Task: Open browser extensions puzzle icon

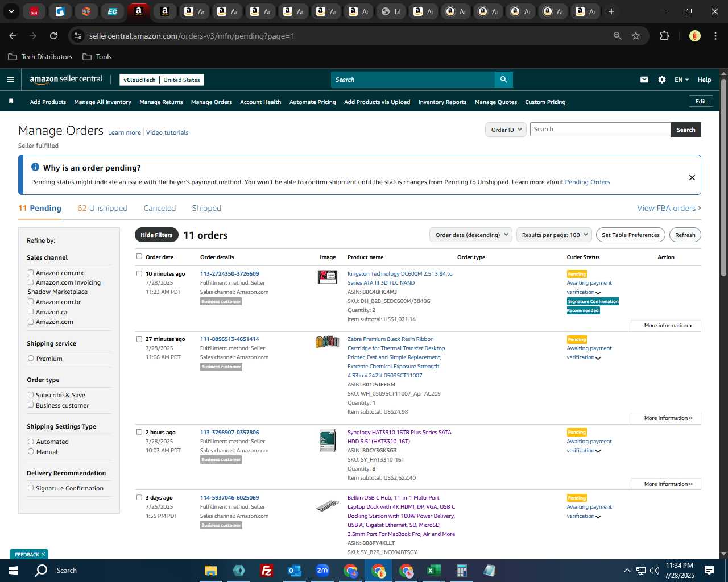Action: (x=664, y=36)
